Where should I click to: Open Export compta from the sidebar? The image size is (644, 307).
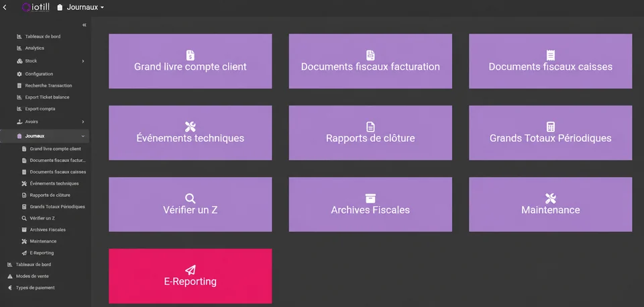click(40, 109)
